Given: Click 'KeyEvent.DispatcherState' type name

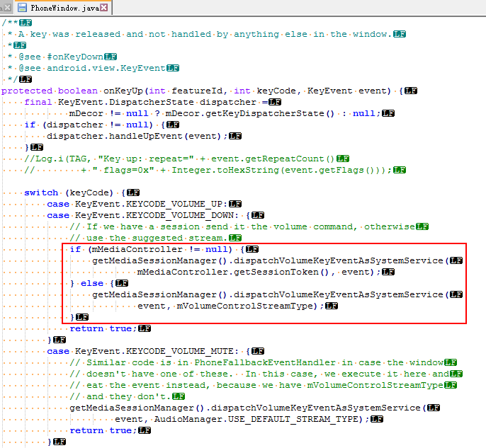Looking at the screenshot, I should [126, 102].
